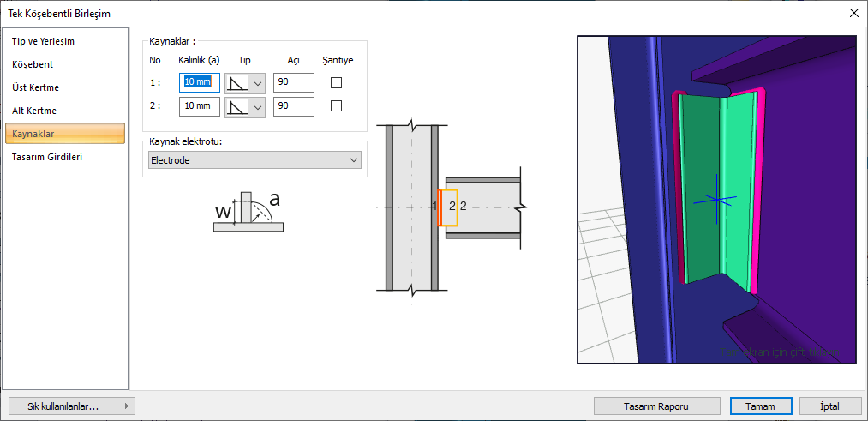Click the weld 1 thickness input field
Viewport: 868px width, 421px height.
201,82
